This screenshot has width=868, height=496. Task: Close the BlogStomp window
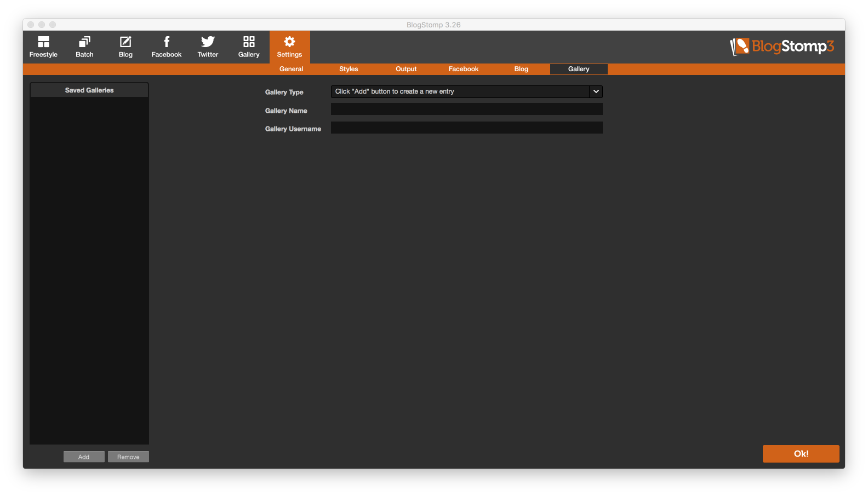[31, 25]
